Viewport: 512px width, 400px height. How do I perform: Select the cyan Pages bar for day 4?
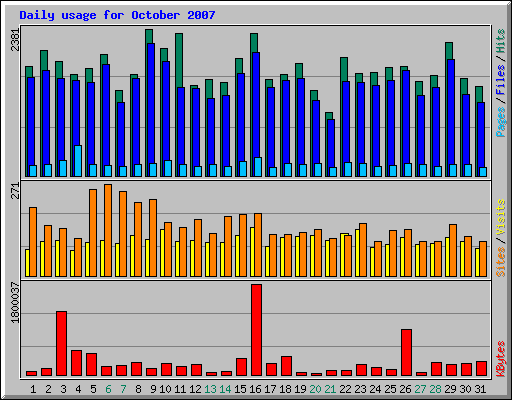point(78,161)
